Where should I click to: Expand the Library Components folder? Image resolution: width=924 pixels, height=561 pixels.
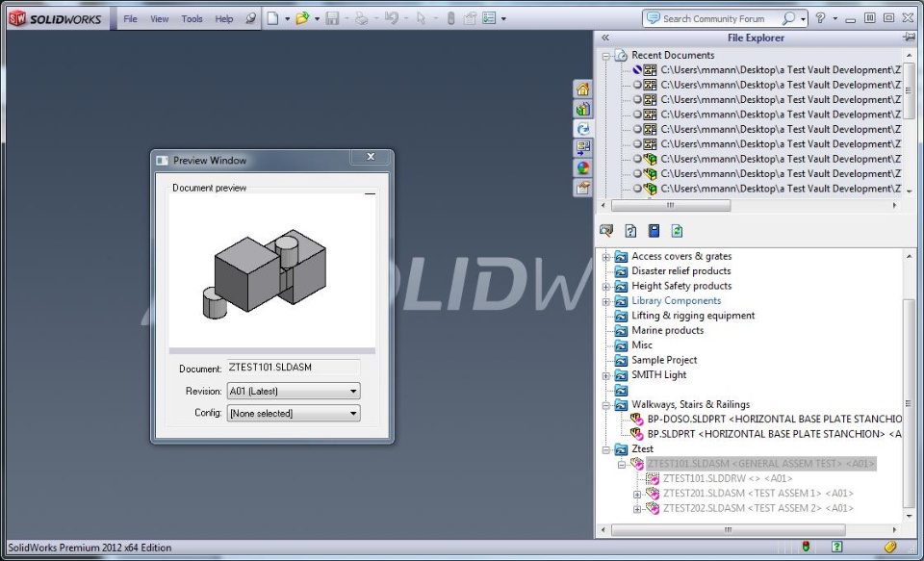[x=605, y=302]
